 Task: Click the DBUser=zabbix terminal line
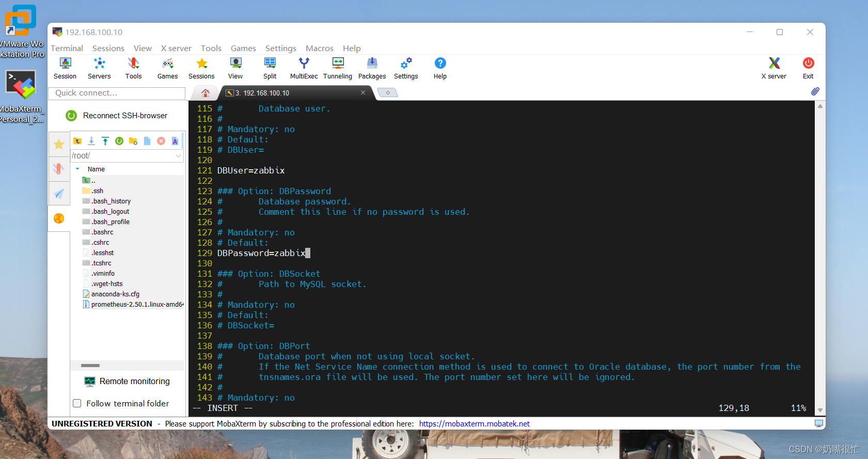pyautogui.click(x=251, y=170)
